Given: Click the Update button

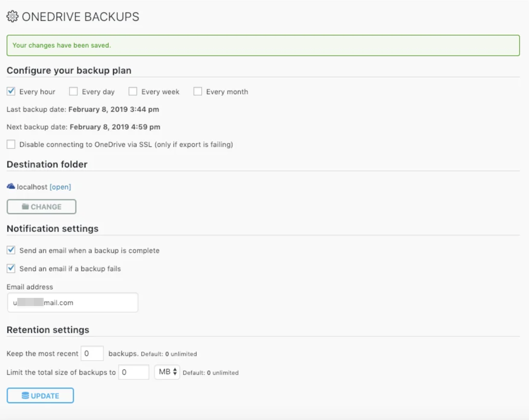Looking at the screenshot, I should coord(40,395).
